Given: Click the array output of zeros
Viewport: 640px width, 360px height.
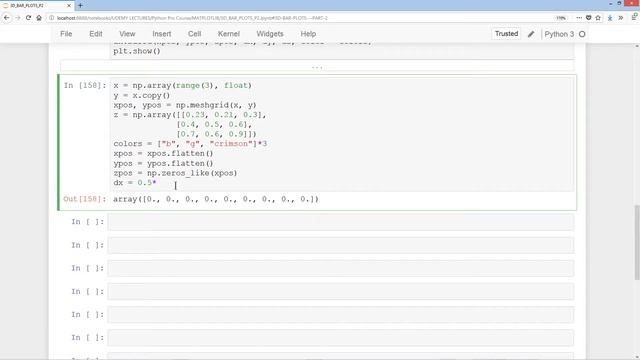Looking at the screenshot, I should coord(216,199).
